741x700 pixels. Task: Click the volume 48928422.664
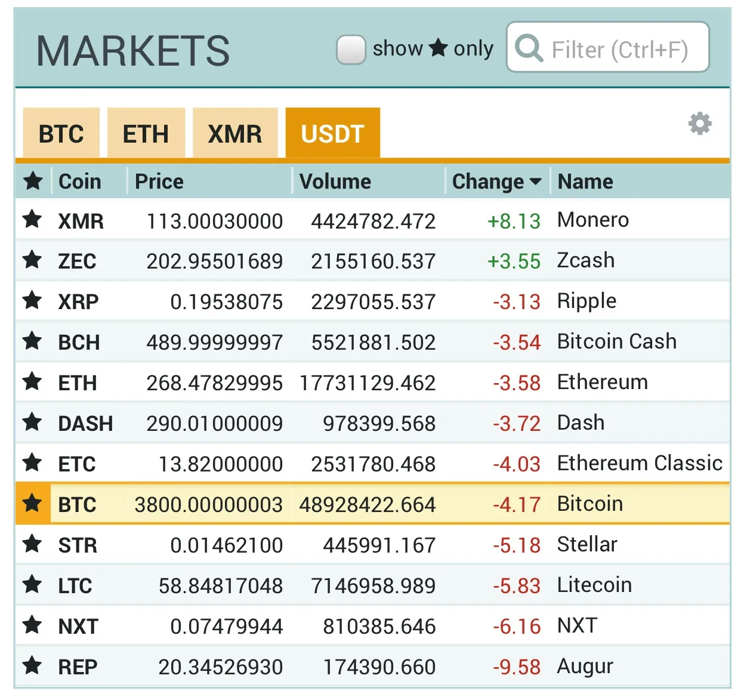coord(368,505)
